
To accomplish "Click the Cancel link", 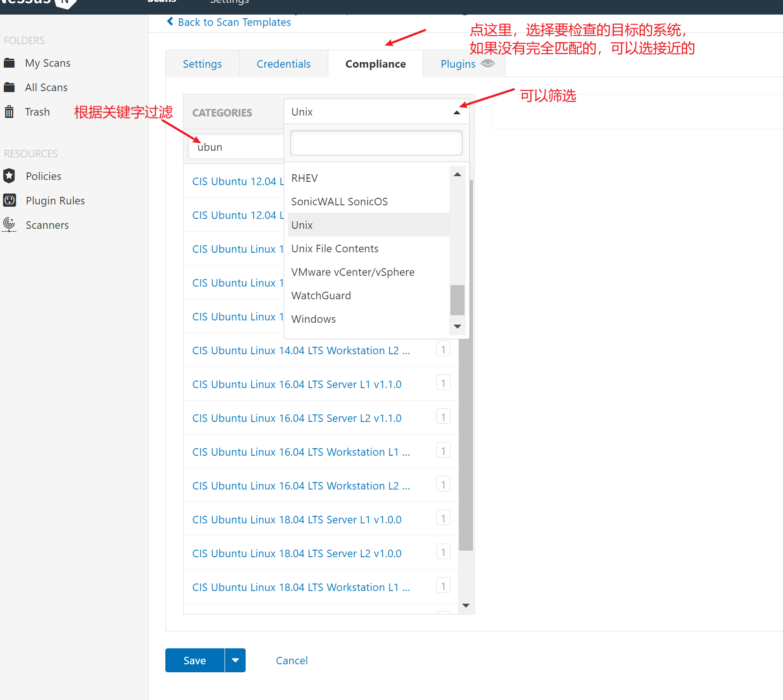I will point(292,661).
